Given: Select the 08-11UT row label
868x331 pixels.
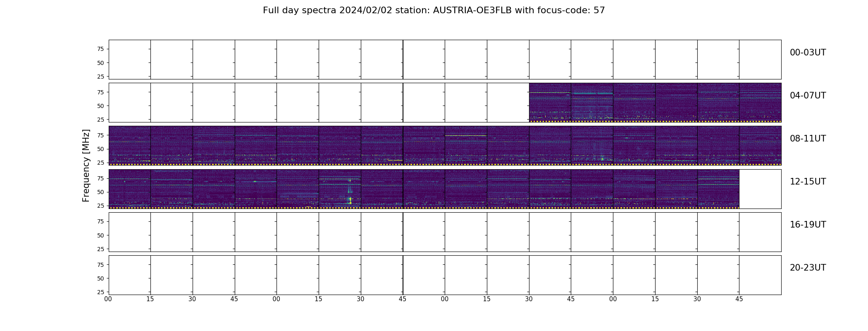Looking at the screenshot, I should point(808,139).
